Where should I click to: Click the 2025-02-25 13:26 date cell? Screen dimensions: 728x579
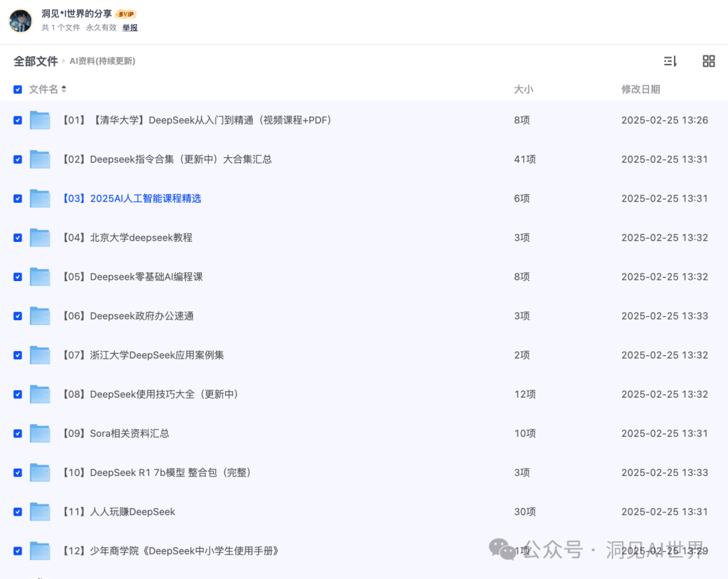point(665,120)
